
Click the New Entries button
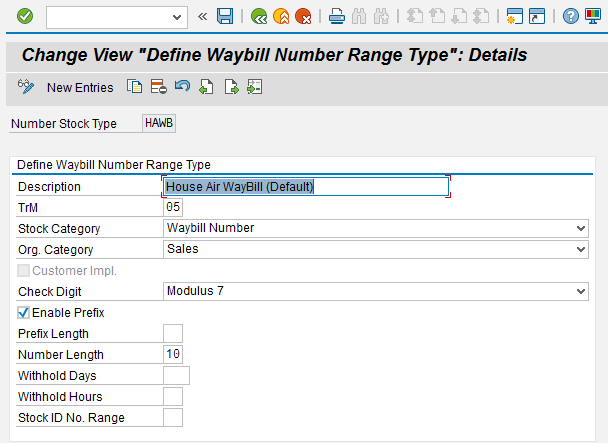click(x=80, y=88)
